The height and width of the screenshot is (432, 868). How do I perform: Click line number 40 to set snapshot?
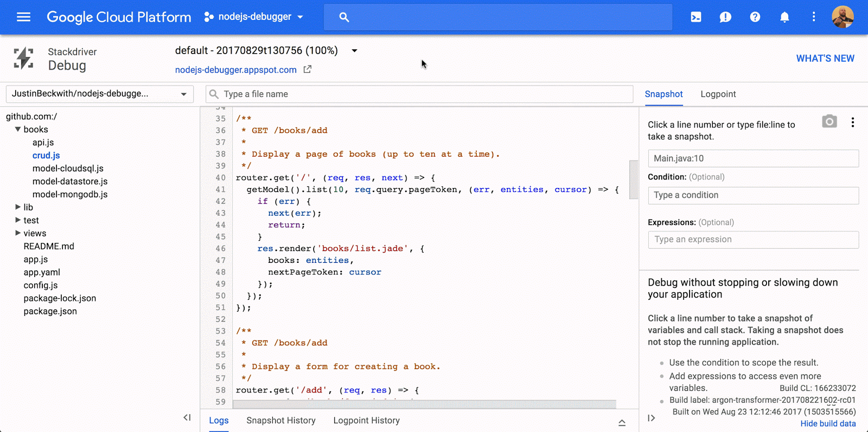220,178
